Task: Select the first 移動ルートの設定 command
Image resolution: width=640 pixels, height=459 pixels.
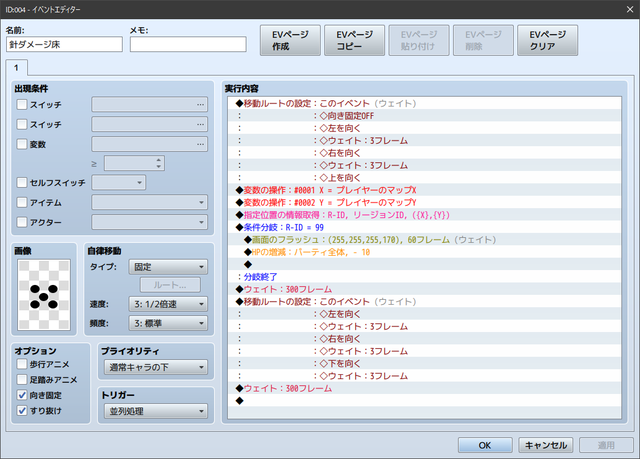Action: pos(424,103)
